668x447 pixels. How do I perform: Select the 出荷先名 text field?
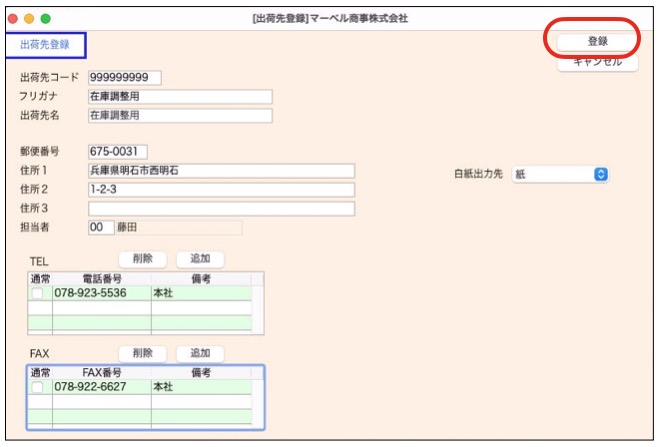point(180,116)
